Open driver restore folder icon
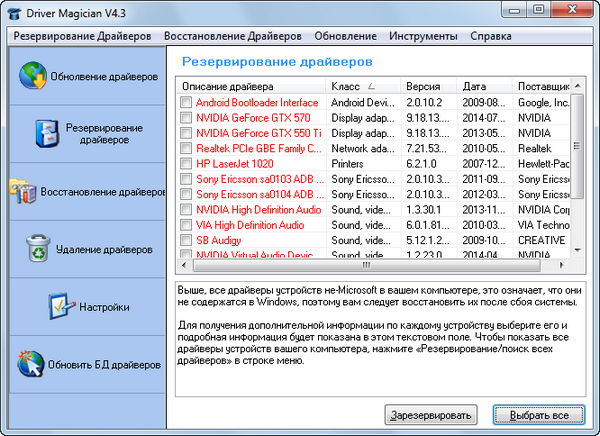The width and height of the screenshot is (600, 436). tap(22, 189)
